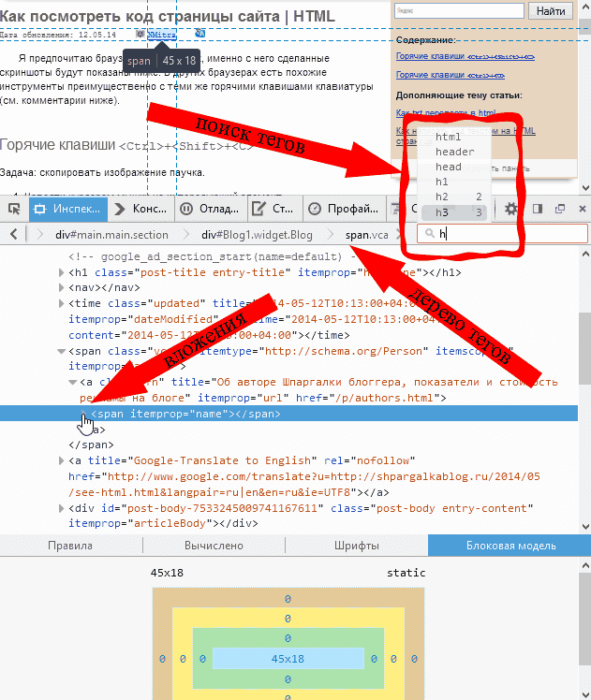Click the Найти search button

(x=551, y=10)
